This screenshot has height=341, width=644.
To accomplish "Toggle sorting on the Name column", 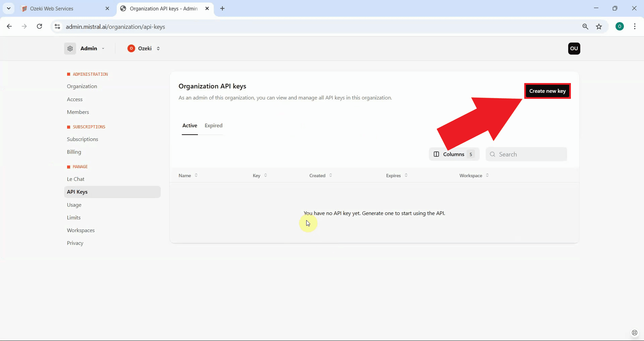I will 196,175.
